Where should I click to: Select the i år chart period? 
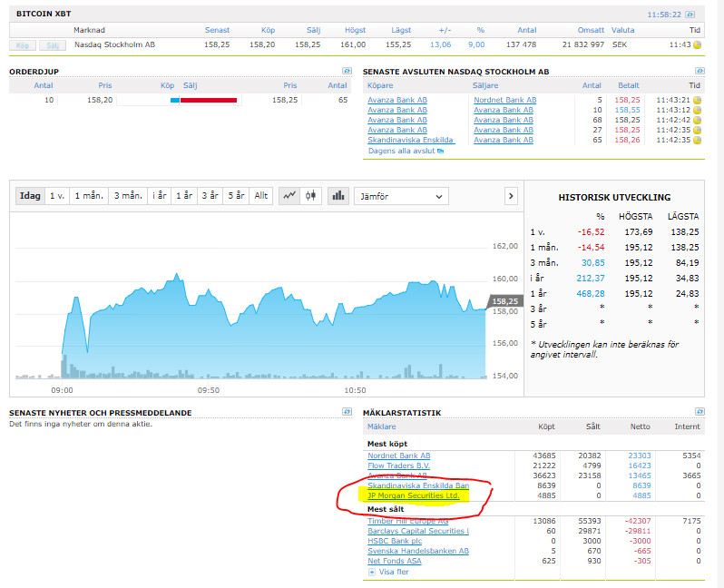pos(160,196)
